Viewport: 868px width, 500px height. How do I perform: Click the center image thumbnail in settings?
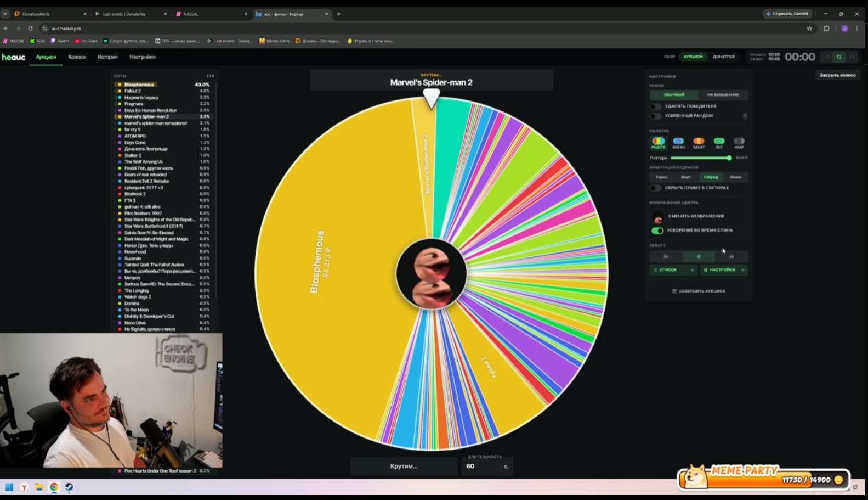(657, 216)
